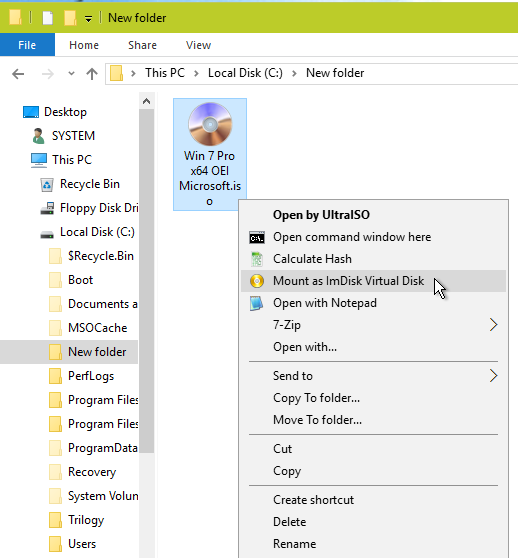This screenshot has width=518, height=558.
Task: Click the Local Disk drive icon in tree
Action: (47, 234)
